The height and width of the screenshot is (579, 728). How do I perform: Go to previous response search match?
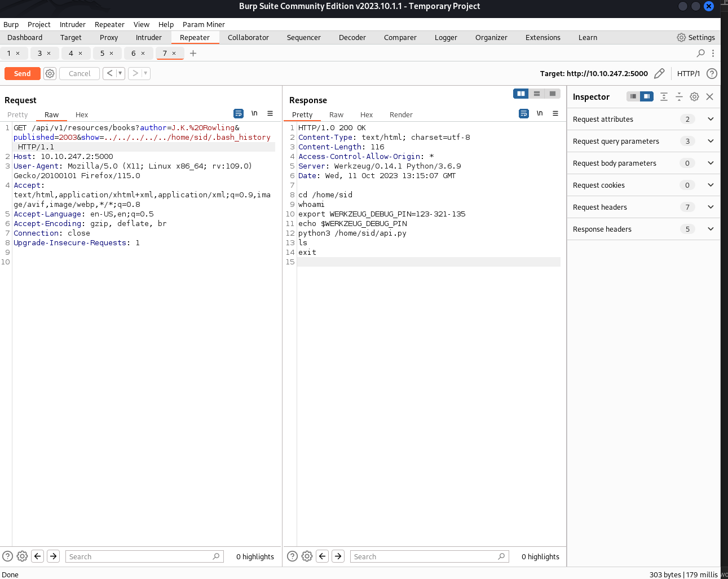[x=323, y=556]
